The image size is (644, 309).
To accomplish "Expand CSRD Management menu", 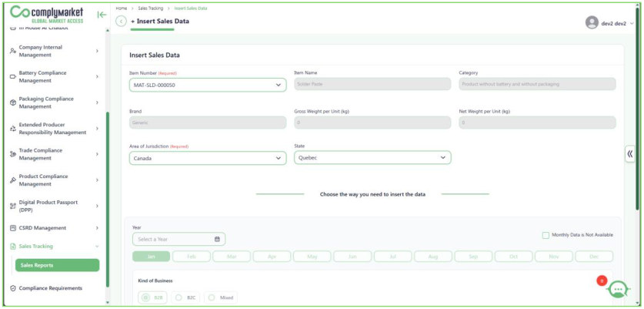I will [98, 228].
